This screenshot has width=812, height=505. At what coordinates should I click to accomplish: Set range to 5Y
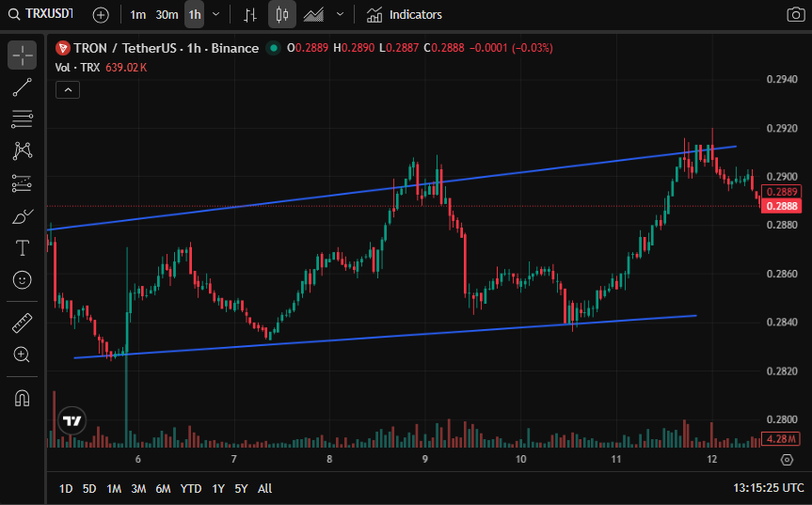(x=241, y=488)
